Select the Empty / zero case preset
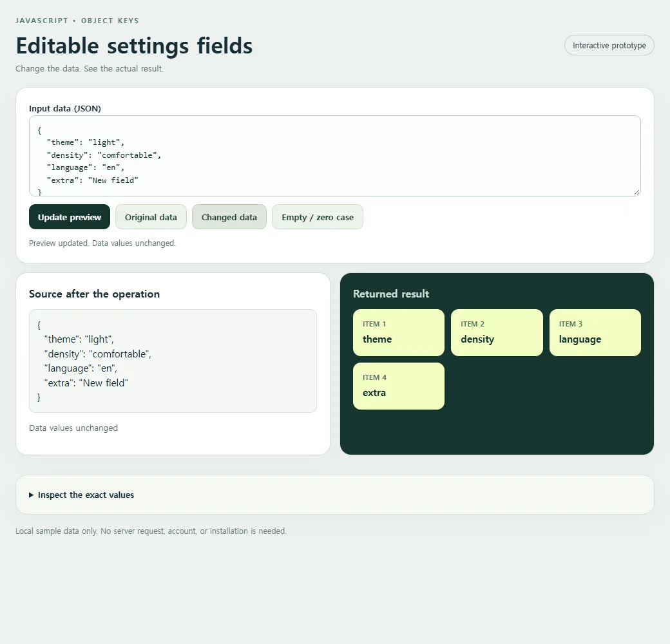 click(318, 217)
